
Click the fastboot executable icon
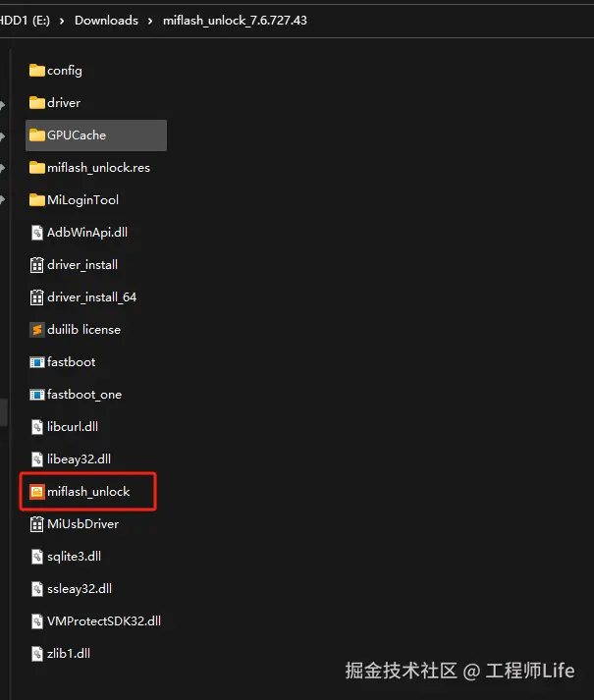37,362
